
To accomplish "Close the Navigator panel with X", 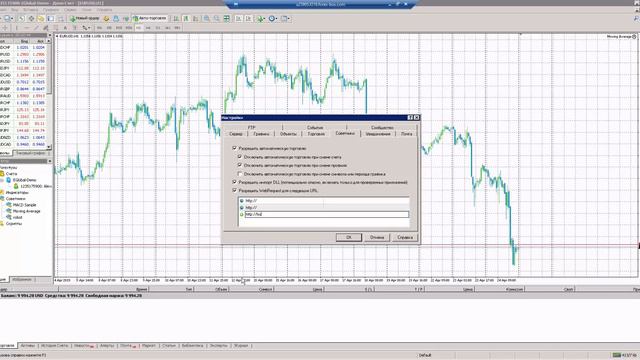I will click(50, 161).
